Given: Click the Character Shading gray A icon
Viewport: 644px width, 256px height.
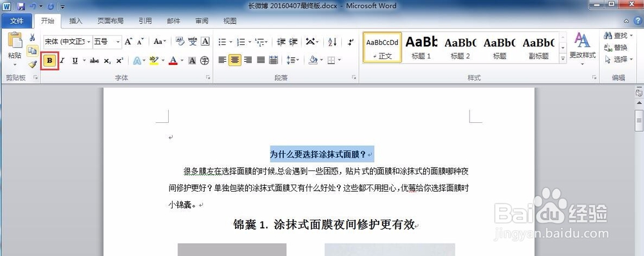Looking at the screenshot, I should coord(192,60).
